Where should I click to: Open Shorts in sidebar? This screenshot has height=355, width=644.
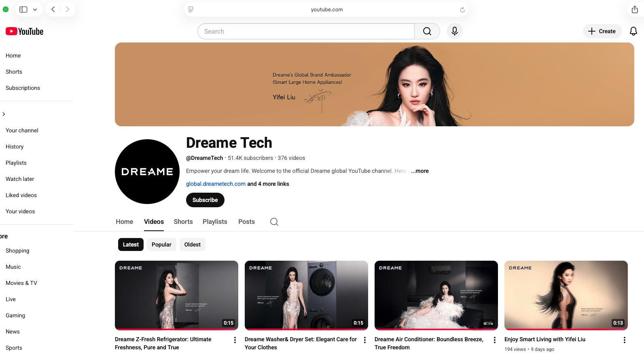[14, 72]
